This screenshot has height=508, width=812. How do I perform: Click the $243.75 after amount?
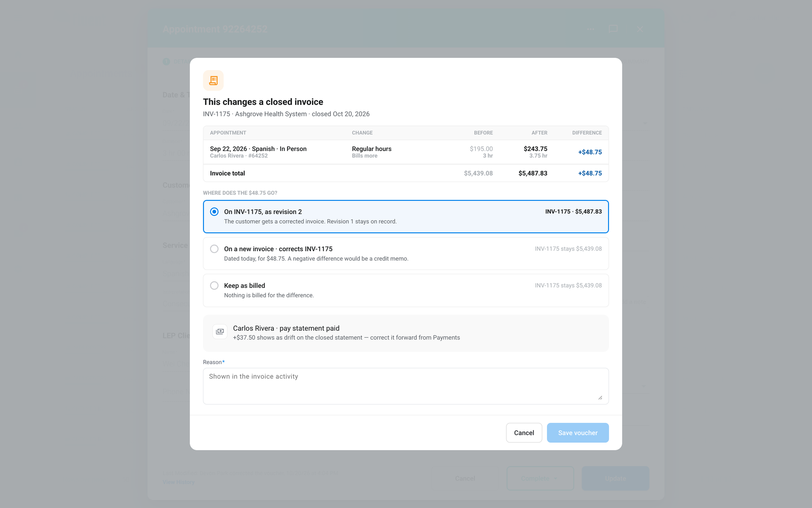535,149
